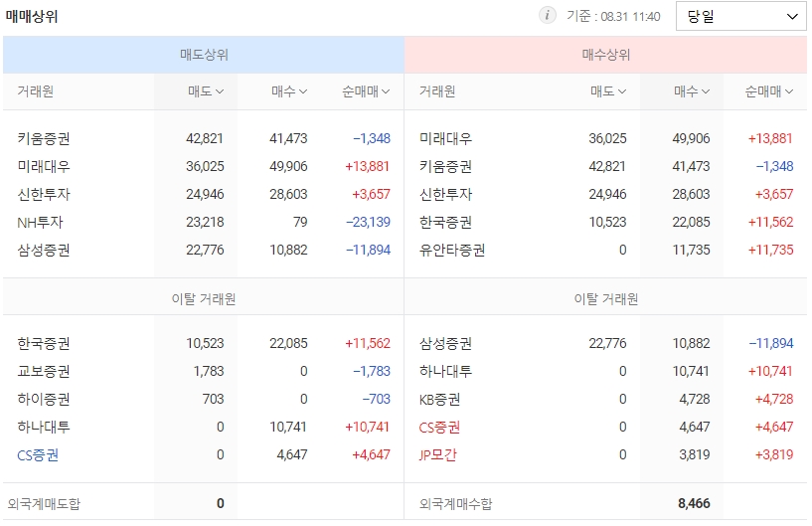
Task: Click 유안타증권's +11,735 net value
Action: point(770,251)
